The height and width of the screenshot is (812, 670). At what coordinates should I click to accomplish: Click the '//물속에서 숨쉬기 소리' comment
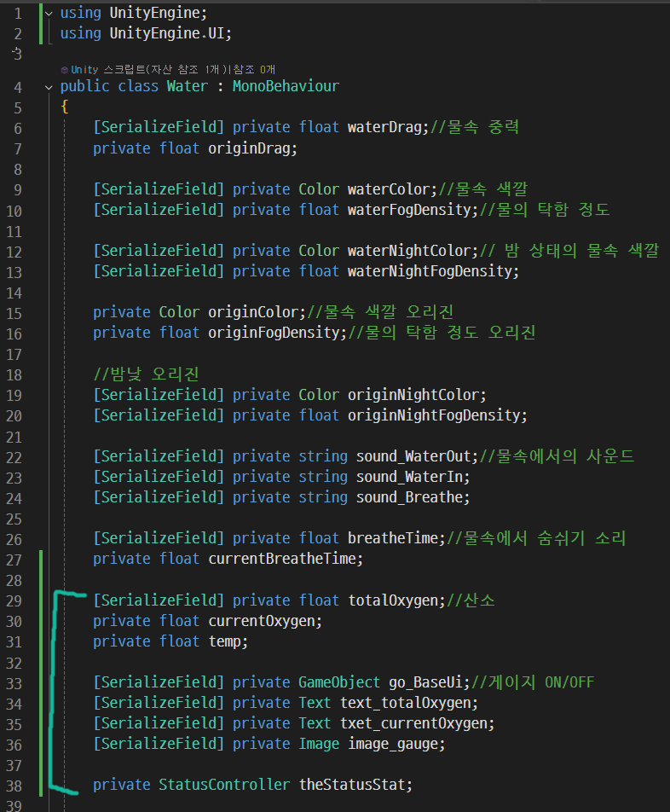(536, 538)
